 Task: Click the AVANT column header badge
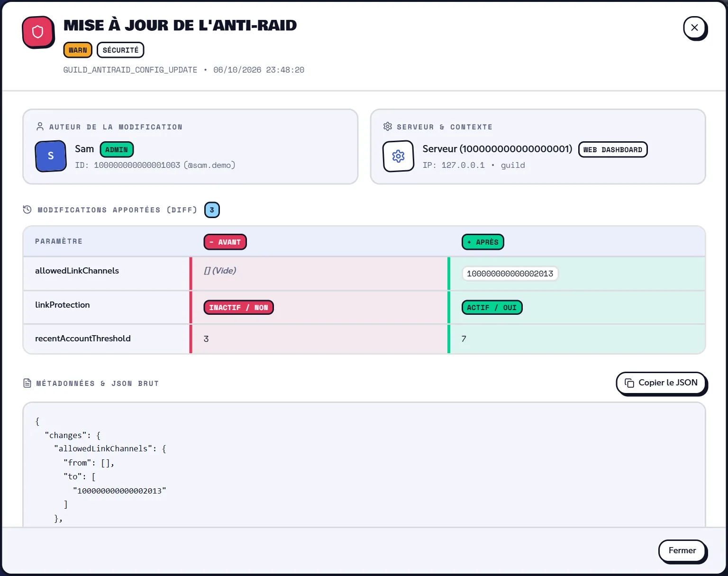click(x=225, y=242)
